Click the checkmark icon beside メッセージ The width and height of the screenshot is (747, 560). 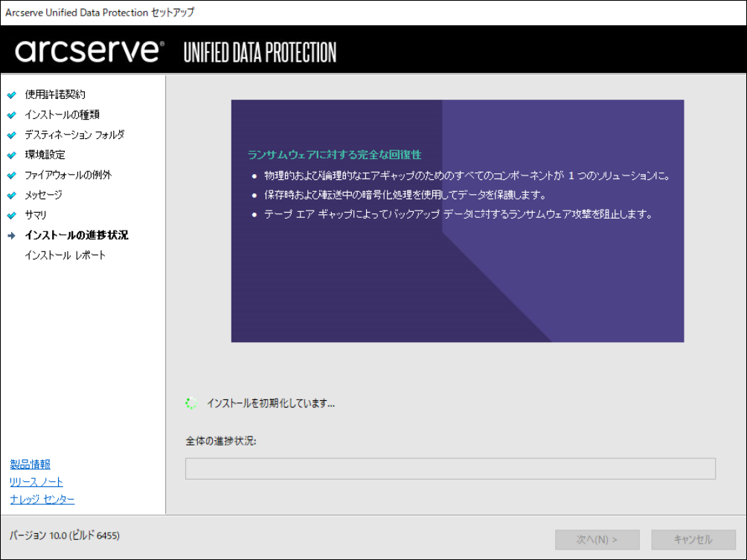coord(12,196)
